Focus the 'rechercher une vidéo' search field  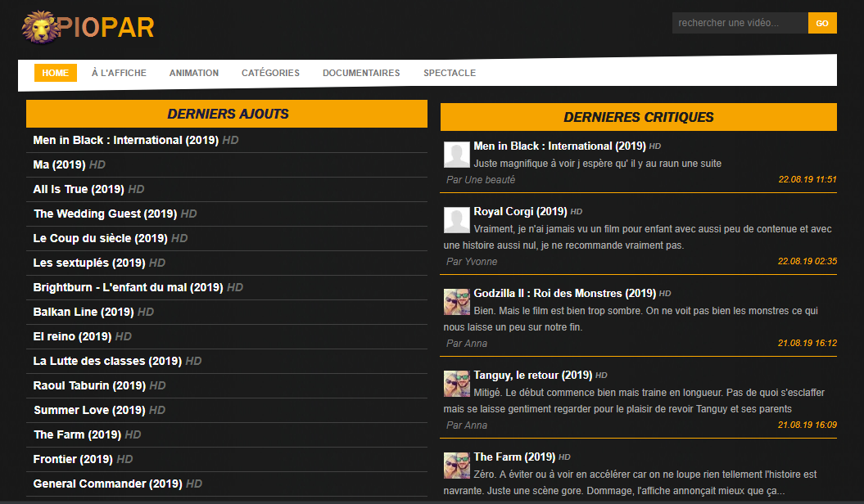pos(740,23)
